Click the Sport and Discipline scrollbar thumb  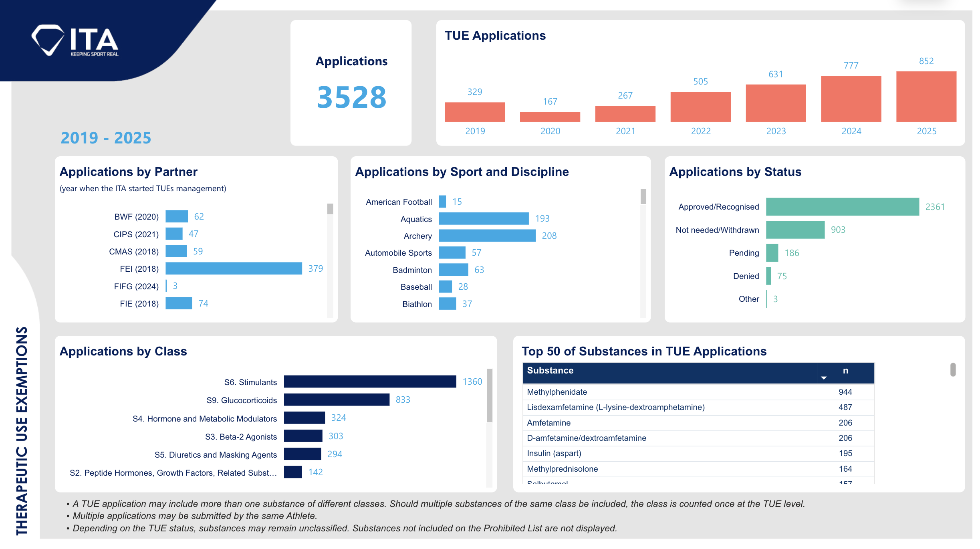coord(643,197)
